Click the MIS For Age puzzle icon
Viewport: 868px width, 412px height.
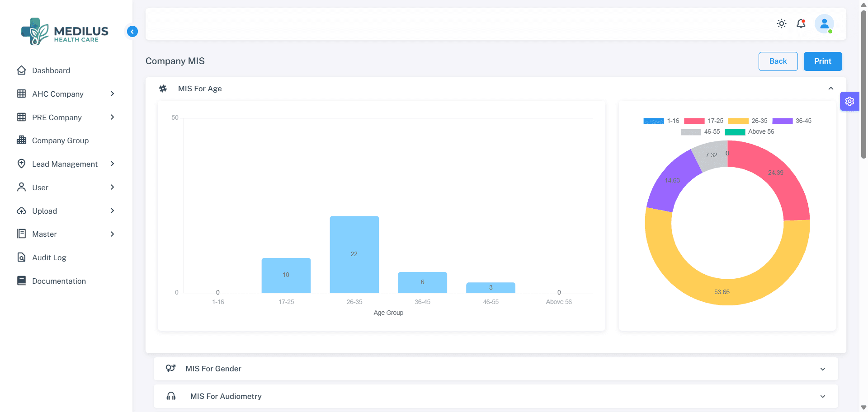[x=163, y=89]
